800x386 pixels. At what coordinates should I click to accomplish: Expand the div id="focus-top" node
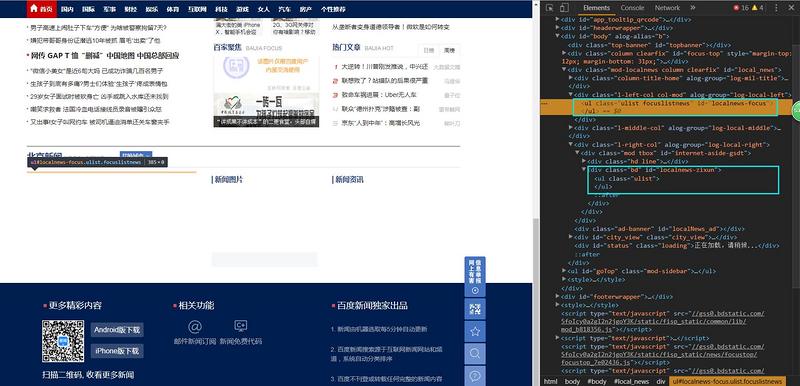[564, 53]
